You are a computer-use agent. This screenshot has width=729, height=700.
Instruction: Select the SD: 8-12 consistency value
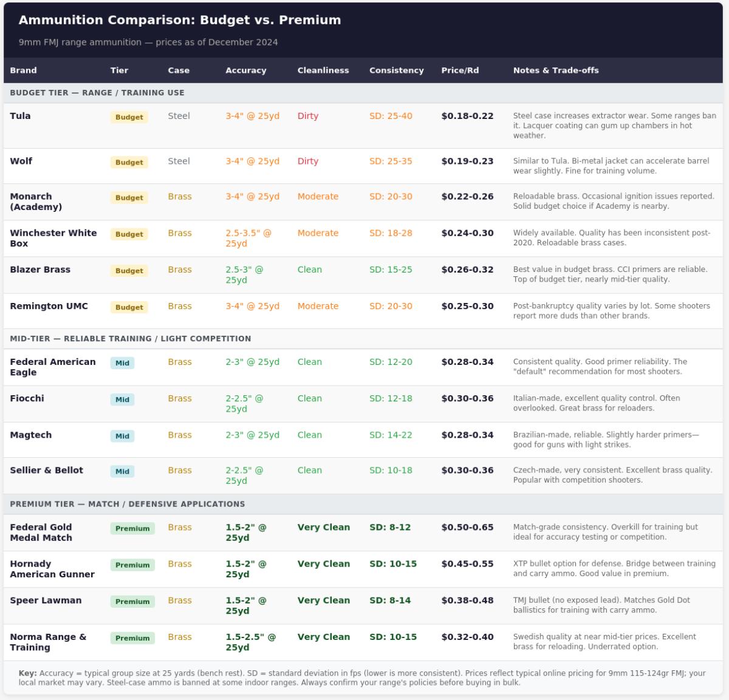(x=390, y=527)
